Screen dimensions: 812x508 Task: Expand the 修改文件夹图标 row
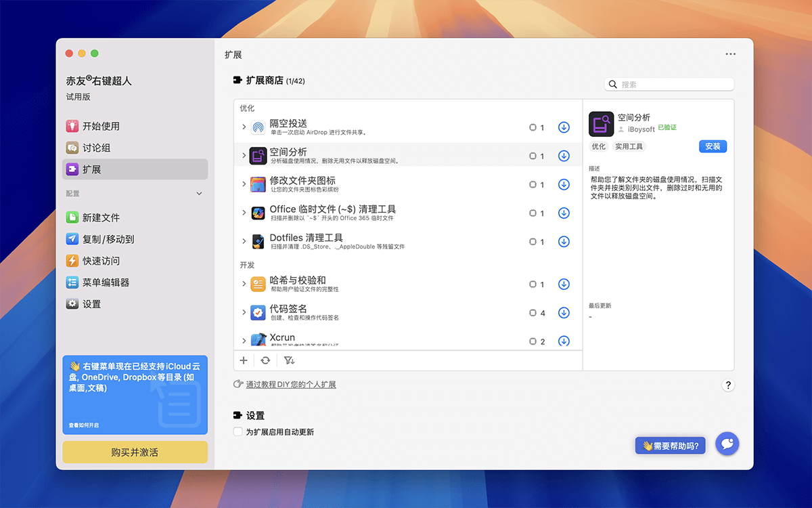click(244, 184)
